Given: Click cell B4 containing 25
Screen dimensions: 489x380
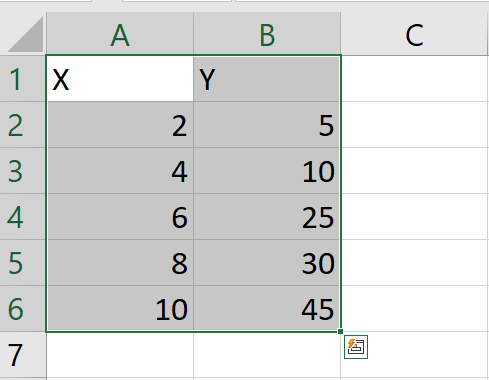Looking at the screenshot, I should (x=267, y=217).
